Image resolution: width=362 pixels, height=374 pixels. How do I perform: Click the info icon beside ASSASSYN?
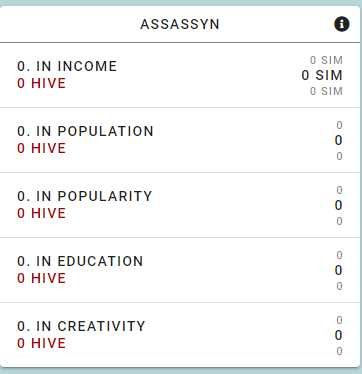click(342, 24)
